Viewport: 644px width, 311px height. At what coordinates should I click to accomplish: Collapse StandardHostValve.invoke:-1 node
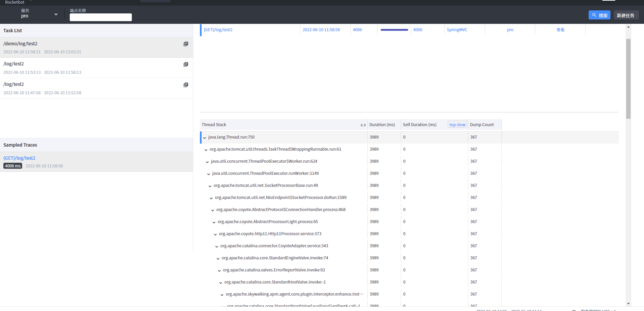click(x=221, y=282)
